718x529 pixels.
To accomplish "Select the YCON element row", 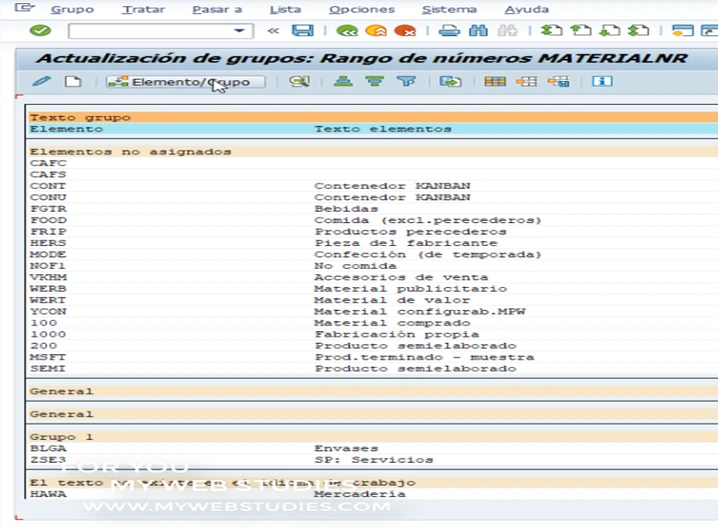I will (373, 311).
